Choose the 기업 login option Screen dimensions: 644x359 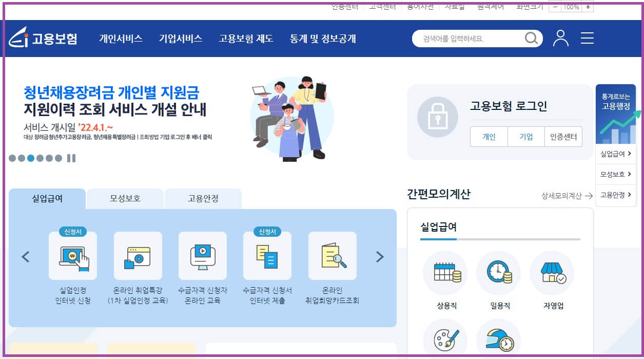[x=525, y=137]
